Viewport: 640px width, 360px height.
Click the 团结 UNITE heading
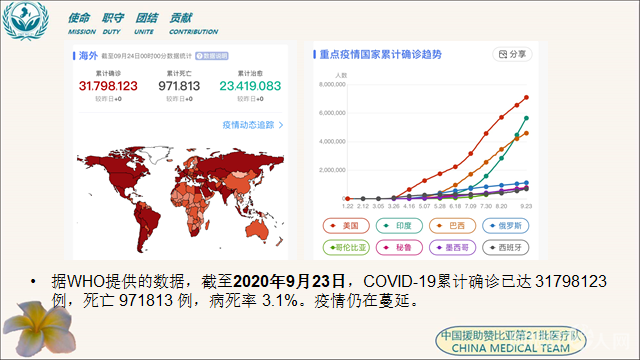click(x=146, y=23)
